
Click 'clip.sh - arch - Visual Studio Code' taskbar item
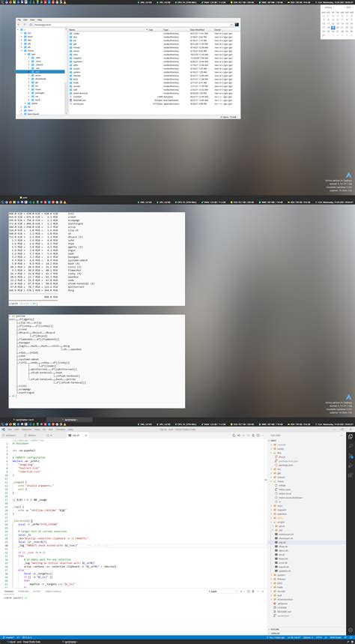[x=25, y=641]
